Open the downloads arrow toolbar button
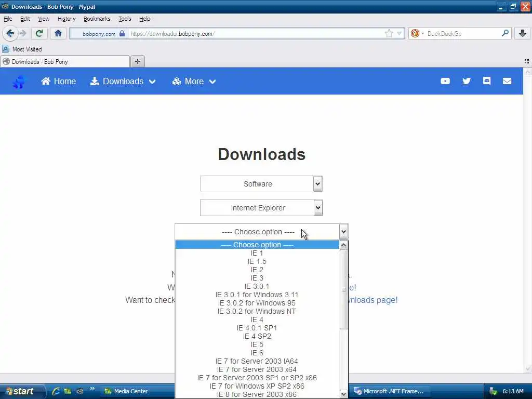The width and height of the screenshot is (532, 399). pos(523,33)
